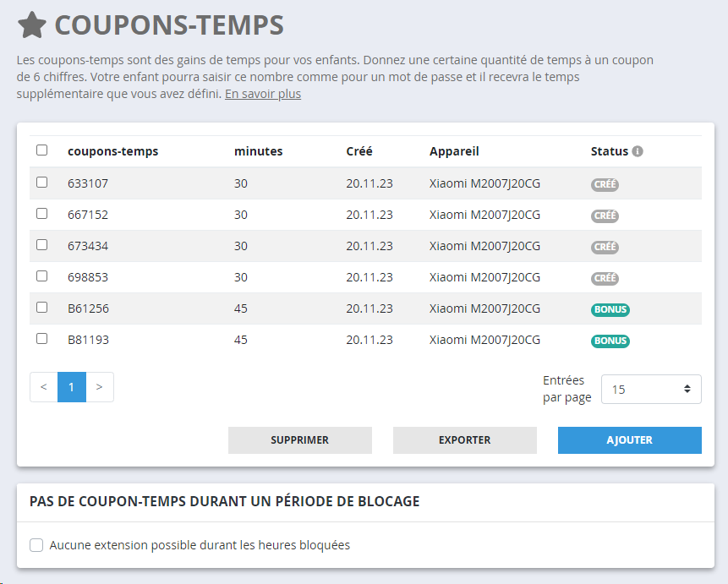
Task: Tick the select-all checkbox in table header
Action: tap(41, 150)
